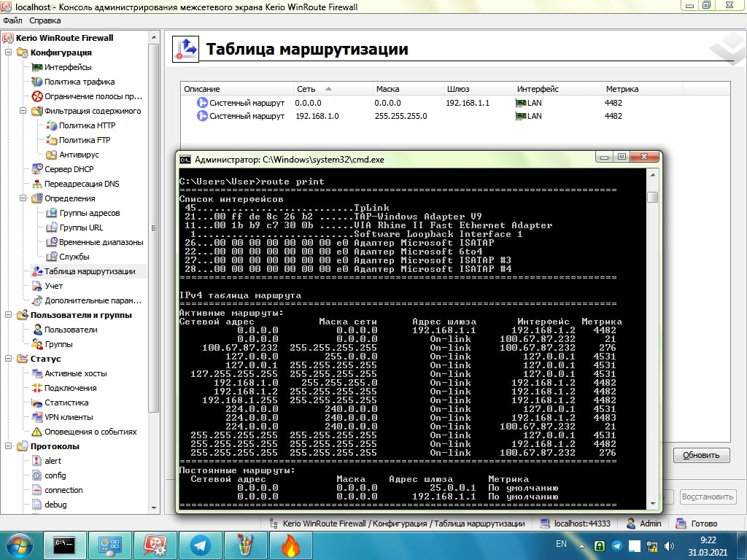Open the Файл menu
The width and height of the screenshot is (747, 560).
12,20
